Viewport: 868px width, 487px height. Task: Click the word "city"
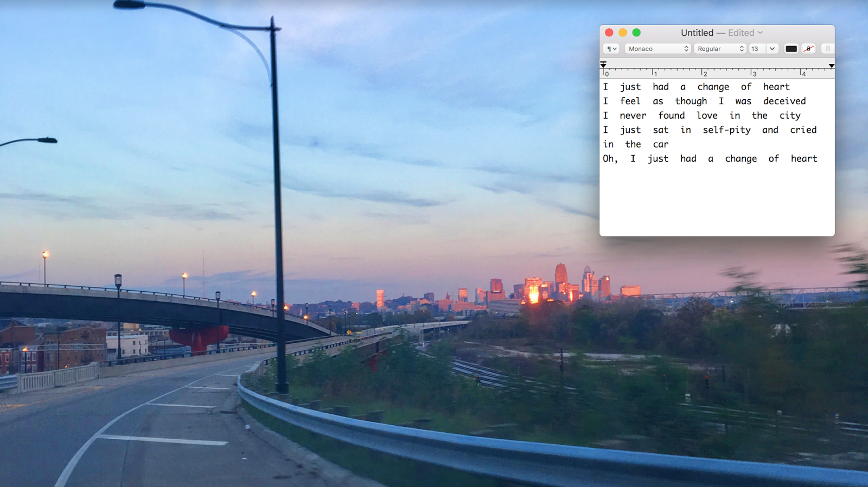tap(790, 116)
